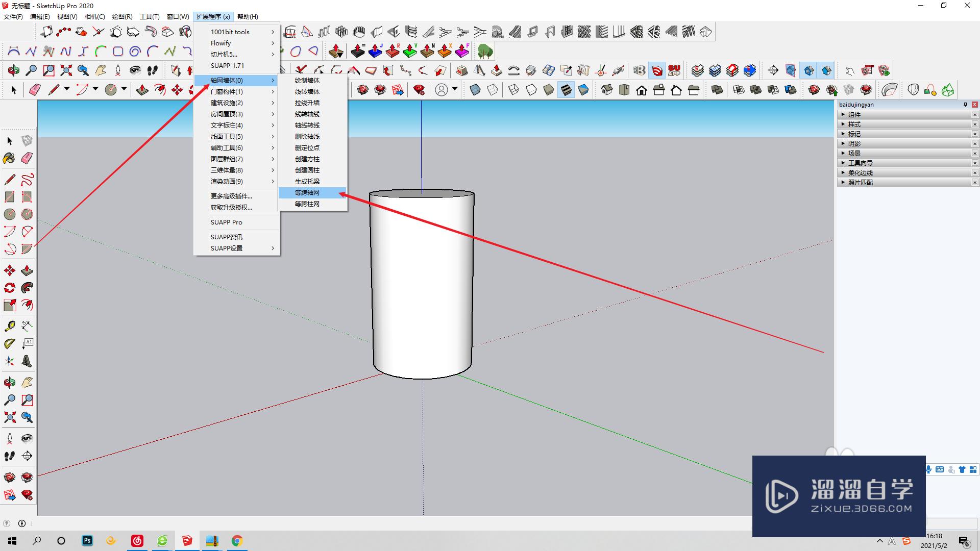This screenshot has height=551, width=980.
Task: Open Photoshop from the taskbar
Action: coord(87,541)
